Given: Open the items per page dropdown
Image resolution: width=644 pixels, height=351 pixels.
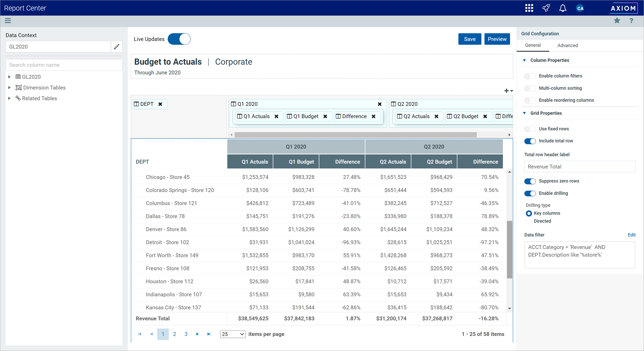Looking at the screenshot, I should (233, 334).
